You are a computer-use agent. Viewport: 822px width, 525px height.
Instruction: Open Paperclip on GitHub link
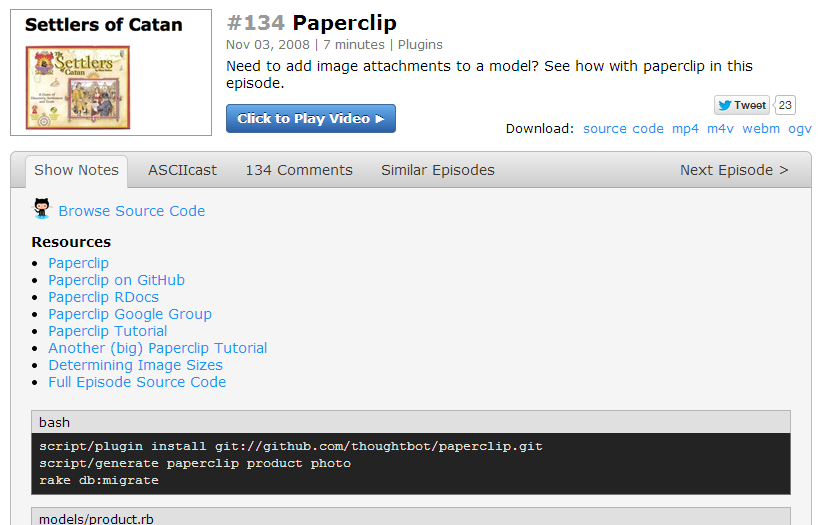coord(116,280)
